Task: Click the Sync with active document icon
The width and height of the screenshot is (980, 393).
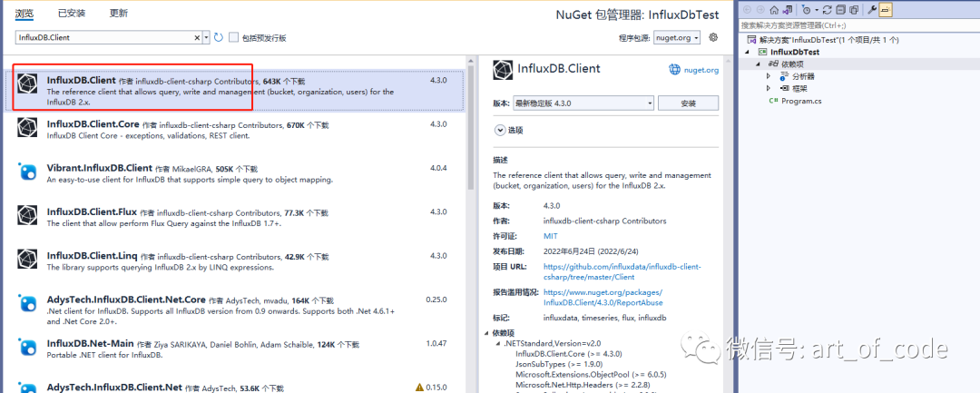Action: coord(827,10)
